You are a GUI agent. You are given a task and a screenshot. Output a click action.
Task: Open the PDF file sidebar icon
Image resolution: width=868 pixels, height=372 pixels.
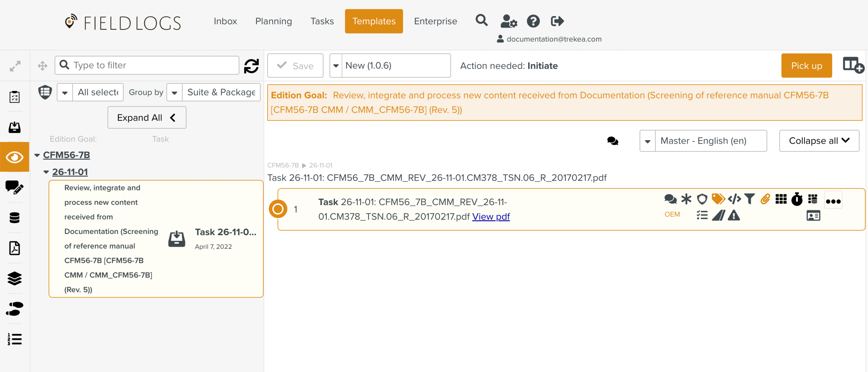coord(15,248)
